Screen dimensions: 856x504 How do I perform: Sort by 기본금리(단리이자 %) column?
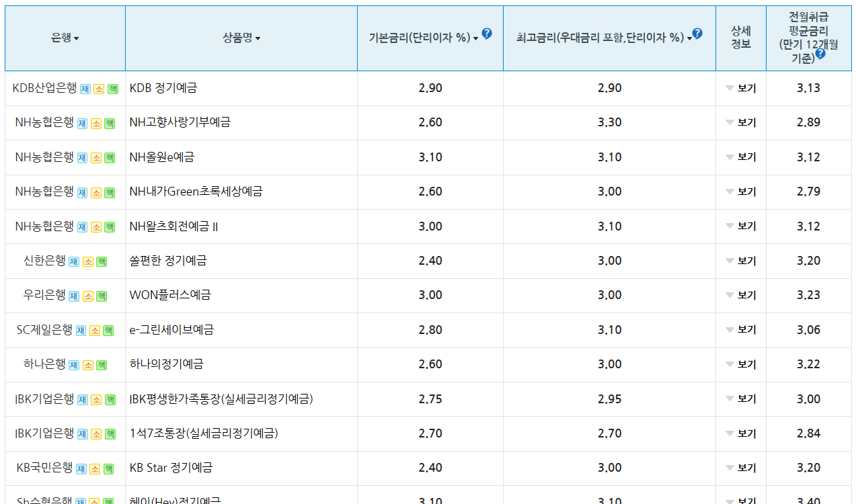[424, 38]
